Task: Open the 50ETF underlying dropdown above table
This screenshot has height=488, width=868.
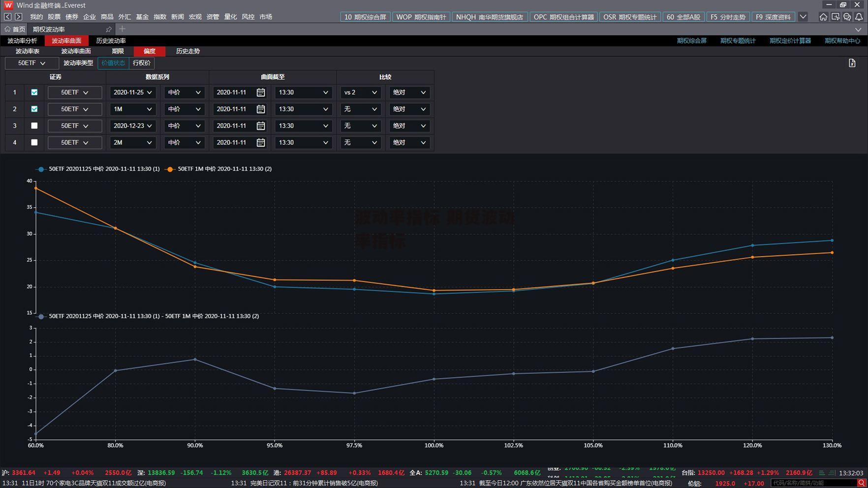Action: (31, 63)
